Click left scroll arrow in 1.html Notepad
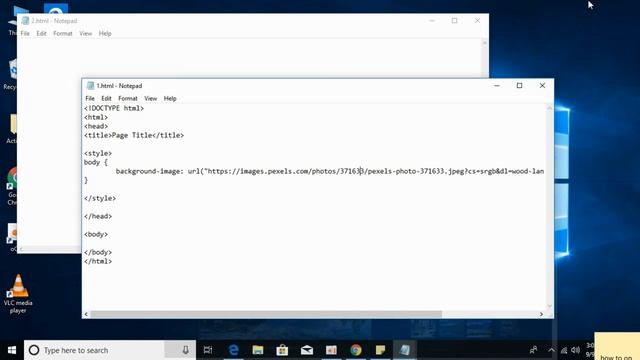Viewport: 640px width, 360px height. (x=86, y=314)
